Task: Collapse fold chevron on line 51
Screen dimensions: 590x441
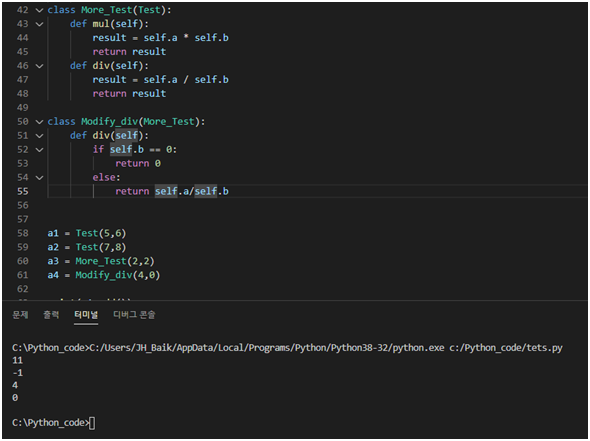Action: (39, 135)
